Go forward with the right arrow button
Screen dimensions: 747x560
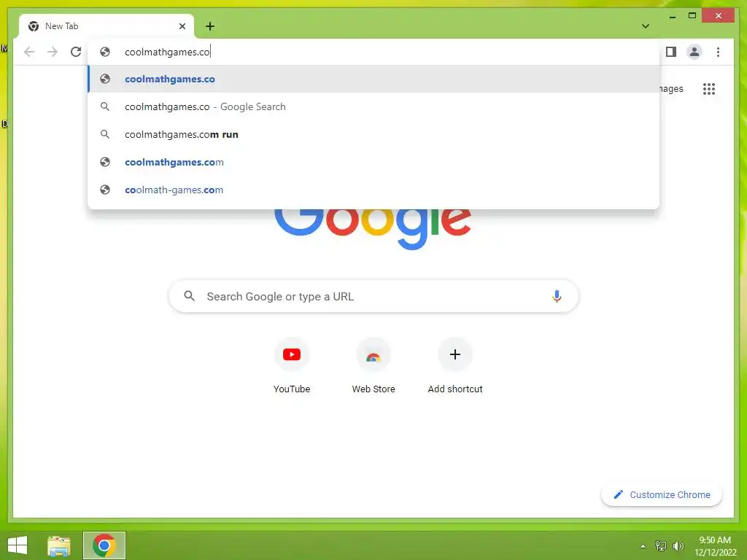53,52
